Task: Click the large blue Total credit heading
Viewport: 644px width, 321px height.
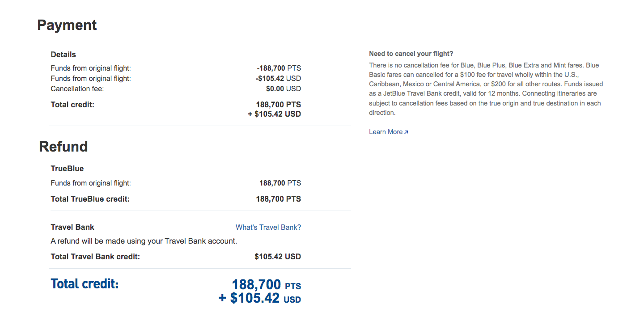Action: (84, 283)
